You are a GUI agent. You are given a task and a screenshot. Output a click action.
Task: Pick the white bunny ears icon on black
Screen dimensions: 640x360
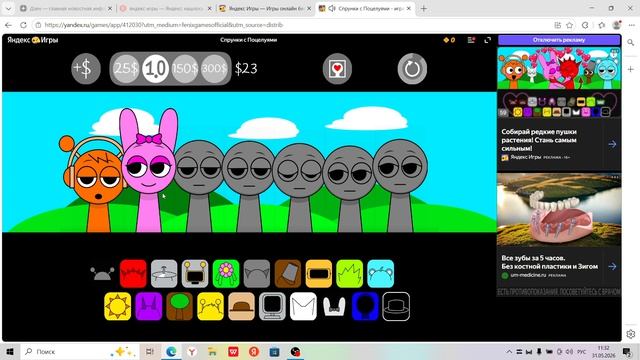(x=334, y=306)
